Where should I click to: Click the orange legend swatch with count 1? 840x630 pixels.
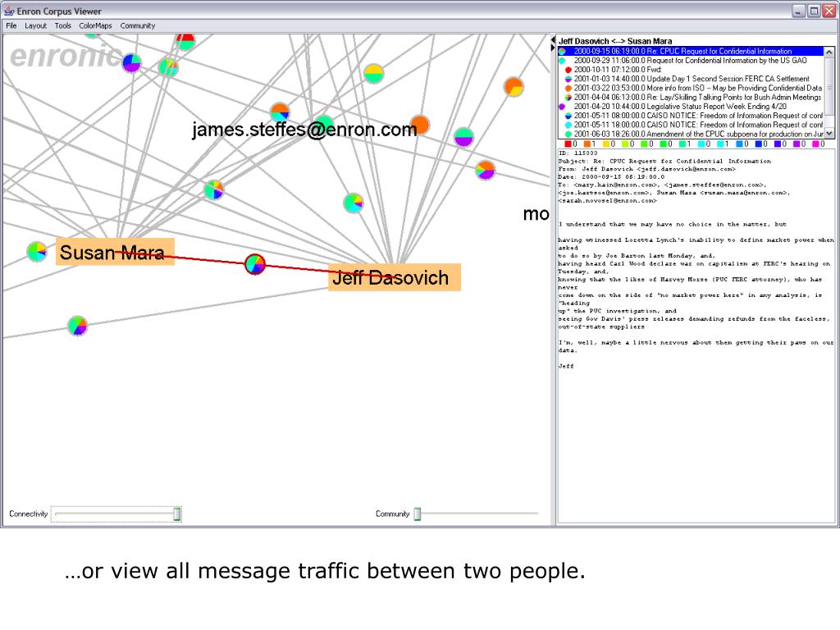pos(587,144)
